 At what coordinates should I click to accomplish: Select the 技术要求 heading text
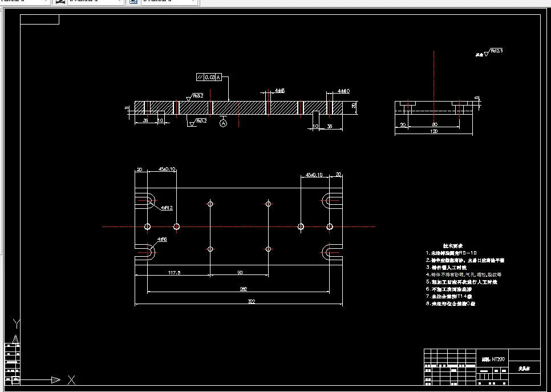click(x=453, y=246)
